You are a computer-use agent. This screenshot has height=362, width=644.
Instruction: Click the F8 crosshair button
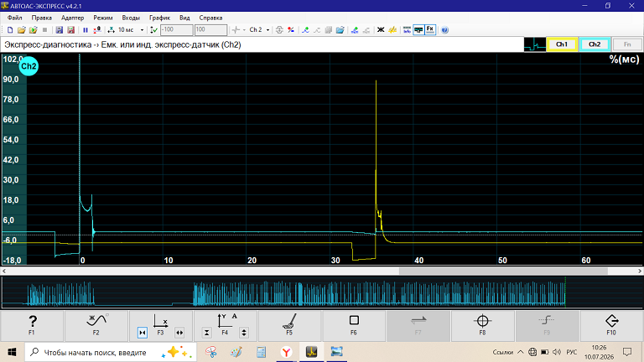coord(483,325)
